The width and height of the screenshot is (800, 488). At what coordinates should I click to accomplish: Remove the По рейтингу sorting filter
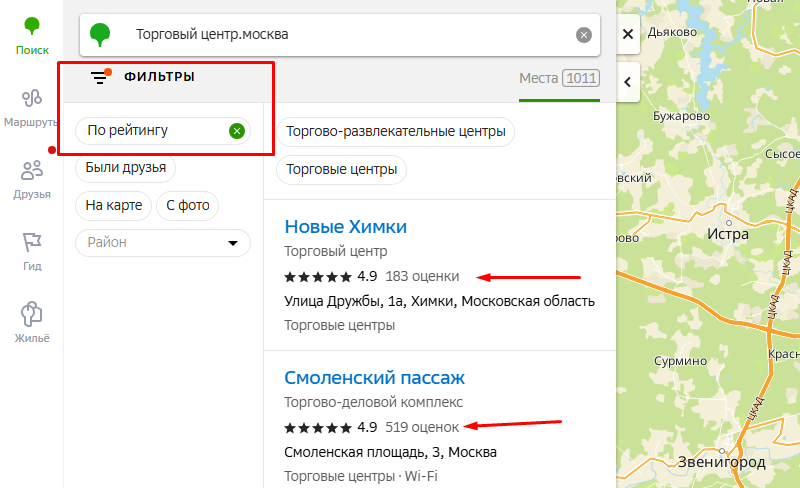pyautogui.click(x=237, y=131)
